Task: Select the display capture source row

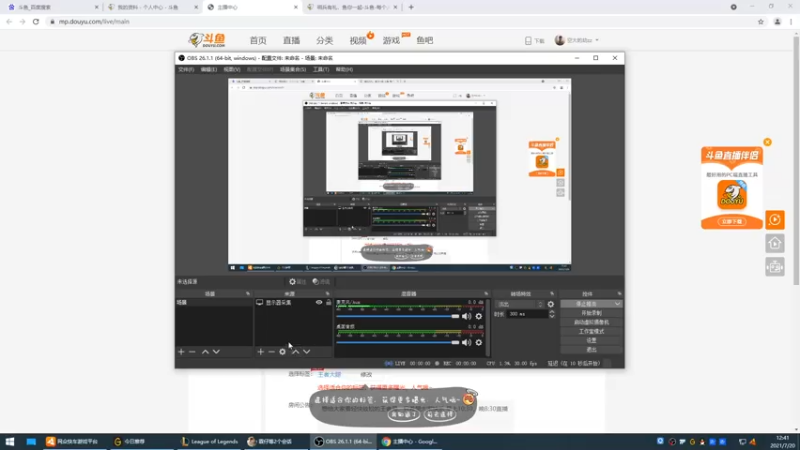Action: pos(293,303)
